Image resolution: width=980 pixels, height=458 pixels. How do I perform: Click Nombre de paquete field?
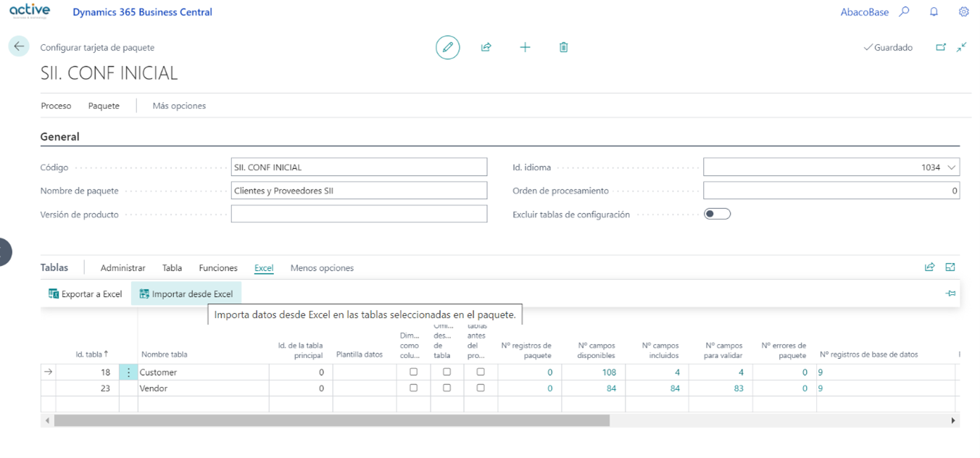[359, 191]
